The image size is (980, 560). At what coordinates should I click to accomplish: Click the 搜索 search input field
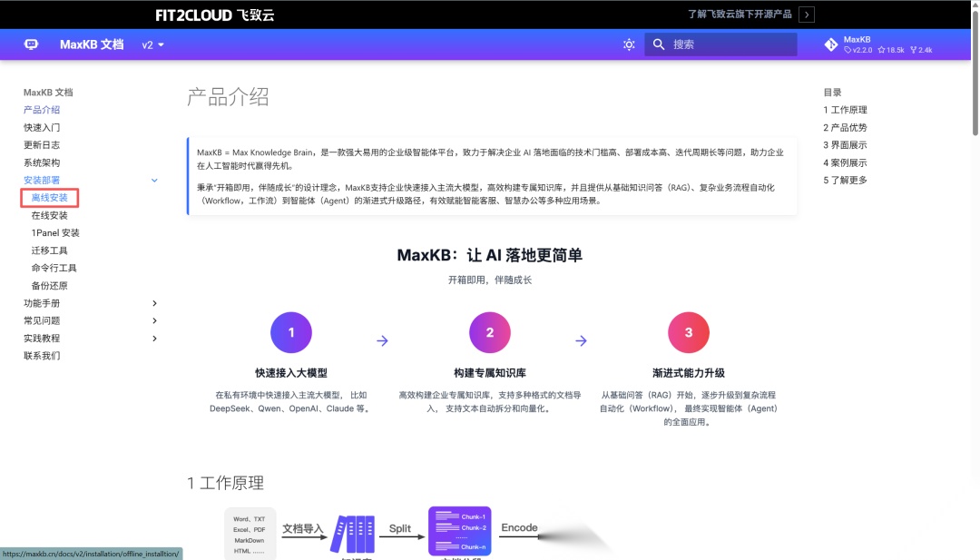720,44
